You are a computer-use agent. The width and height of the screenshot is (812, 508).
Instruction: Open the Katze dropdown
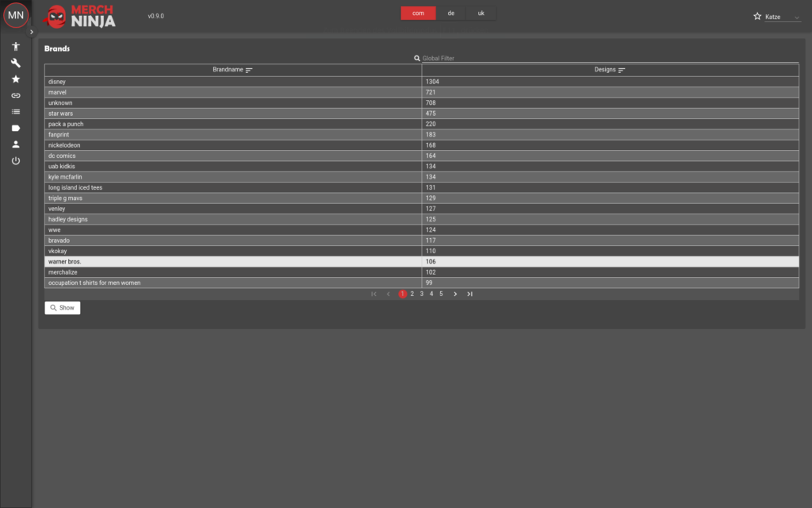(783, 17)
